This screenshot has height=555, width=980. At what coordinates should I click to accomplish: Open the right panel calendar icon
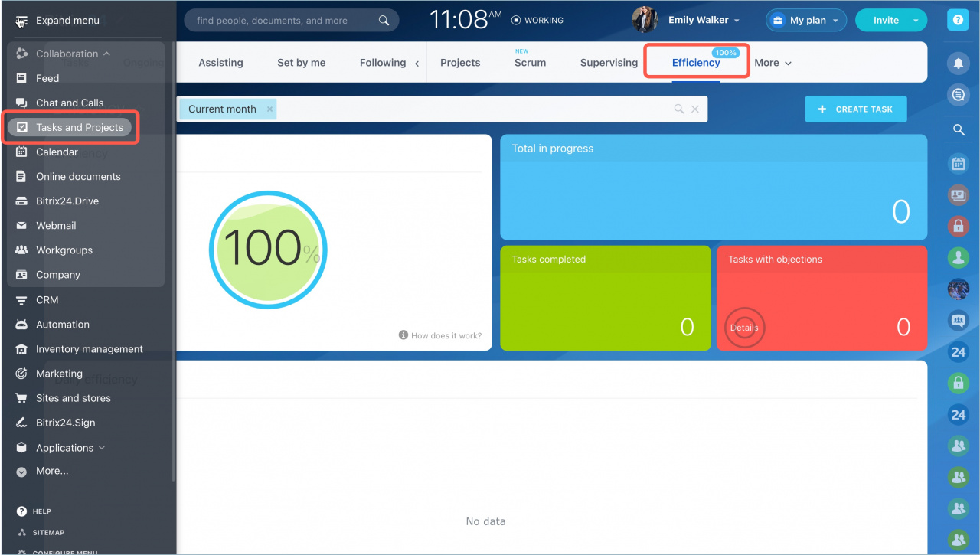959,163
